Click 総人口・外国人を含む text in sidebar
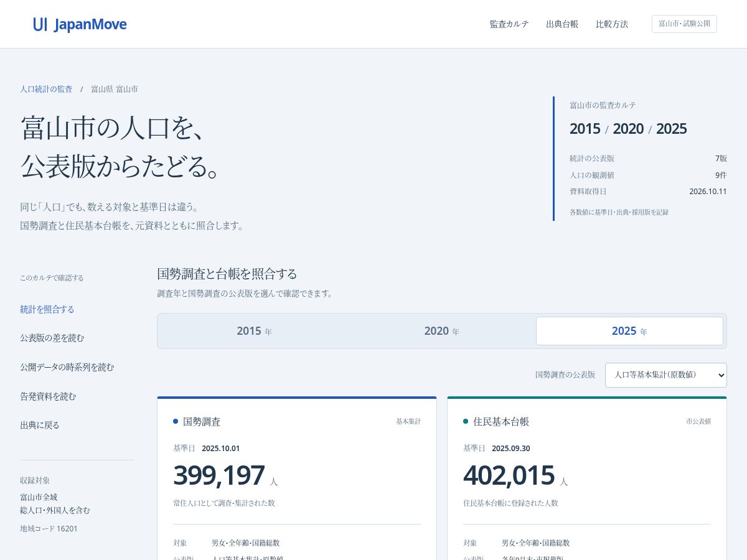This screenshot has height=560, width=747. (x=55, y=510)
